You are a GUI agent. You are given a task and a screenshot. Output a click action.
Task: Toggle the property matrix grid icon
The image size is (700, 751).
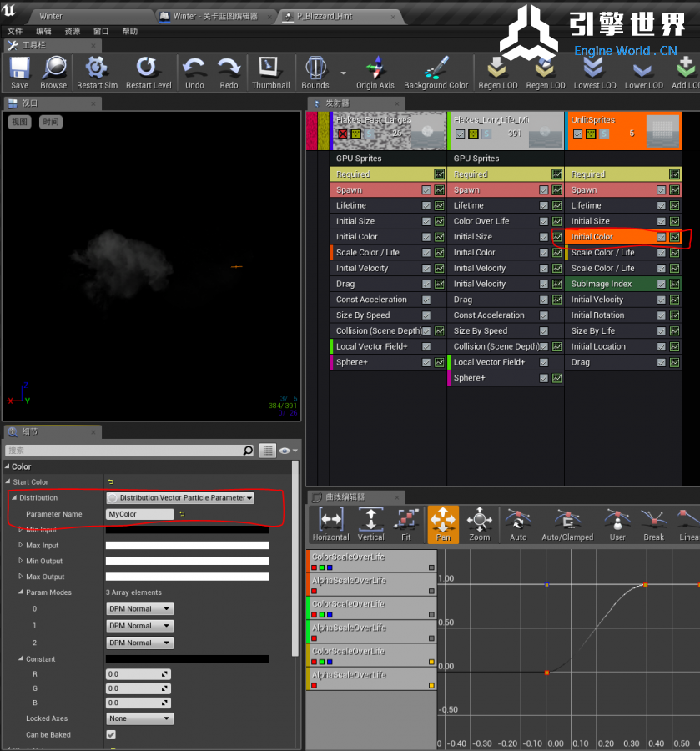(x=268, y=451)
